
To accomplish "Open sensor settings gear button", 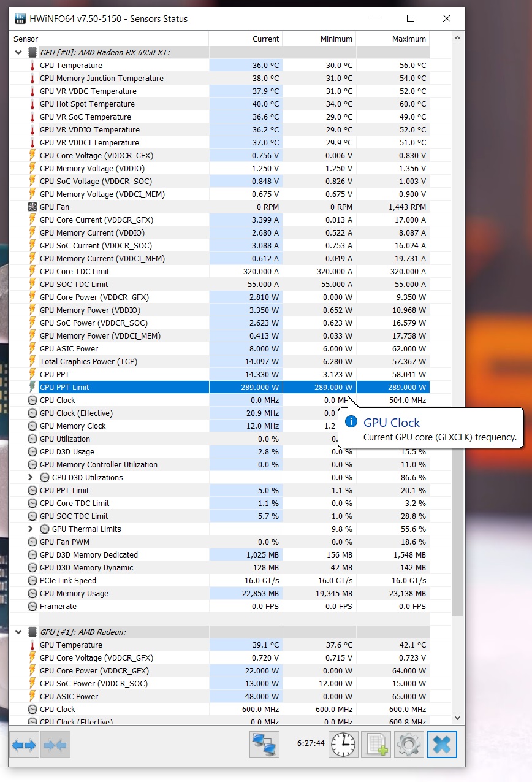I will (409, 745).
